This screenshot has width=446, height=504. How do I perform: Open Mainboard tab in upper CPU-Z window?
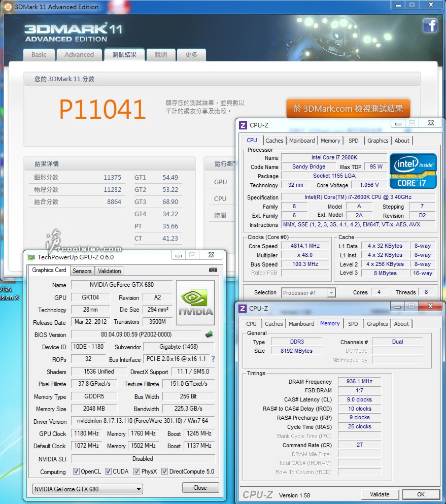coord(302,141)
